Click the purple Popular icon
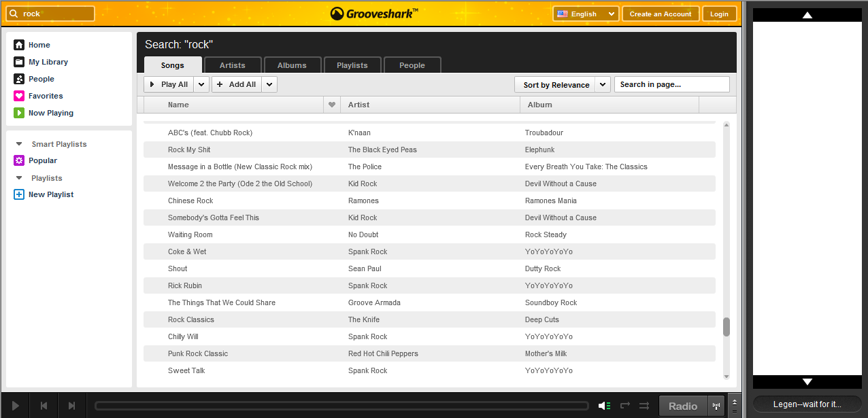The height and width of the screenshot is (418, 868). [x=19, y=160]
